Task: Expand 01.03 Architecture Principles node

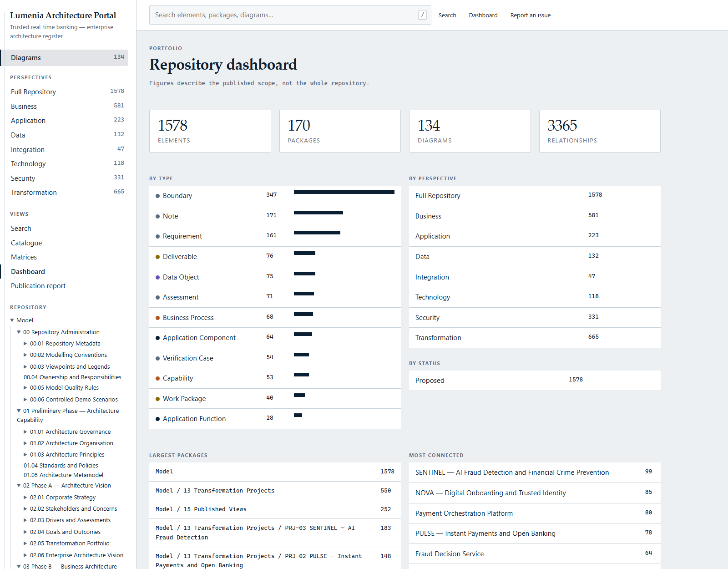Action: coord(25,455)
